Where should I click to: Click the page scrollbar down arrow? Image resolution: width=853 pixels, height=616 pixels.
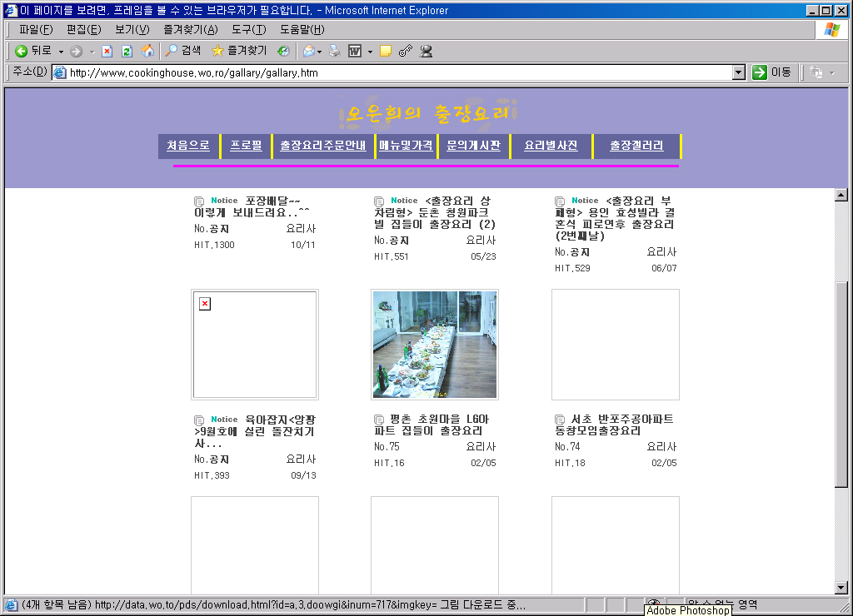tap(841, 588)
